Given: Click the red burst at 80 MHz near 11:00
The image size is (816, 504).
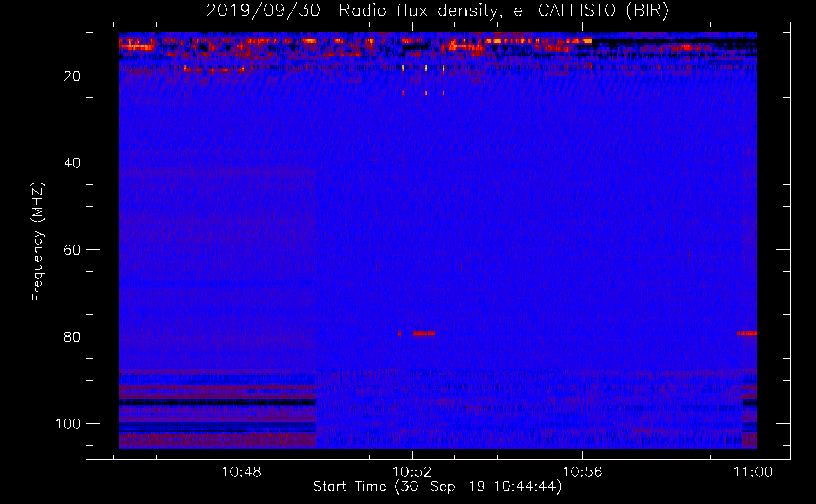Looking at the screenshot, I should [747, 333].
